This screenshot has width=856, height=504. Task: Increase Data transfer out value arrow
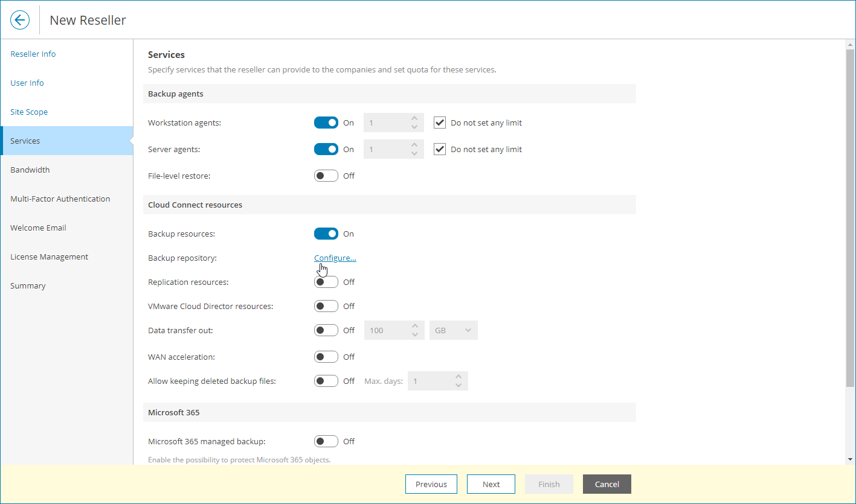click(414, 327)
